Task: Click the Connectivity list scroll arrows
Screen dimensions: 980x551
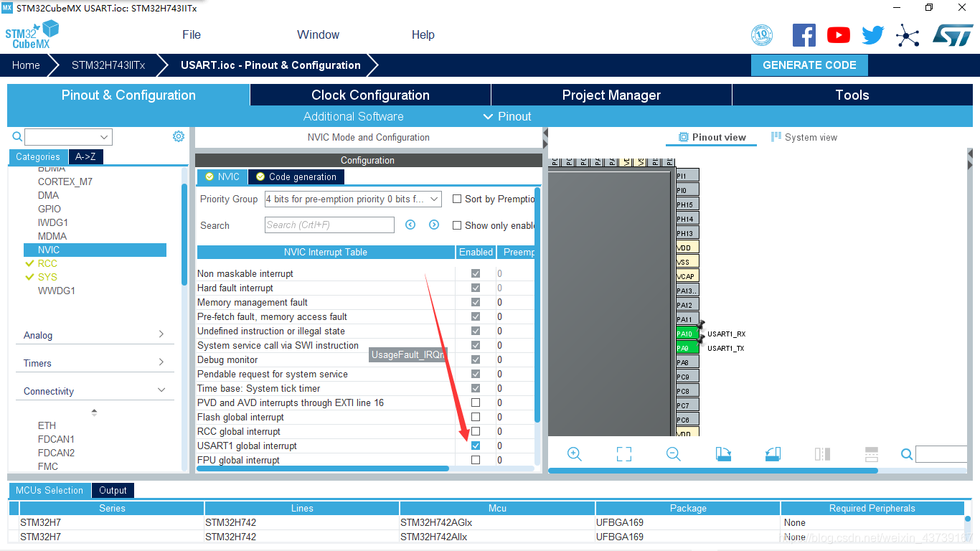Action: 94,413
